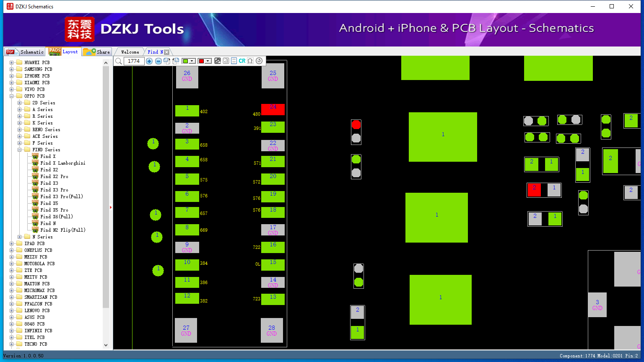Click the ZTE PCB folder icon
Screen dimensions: 644x362
tap(19, 270)
